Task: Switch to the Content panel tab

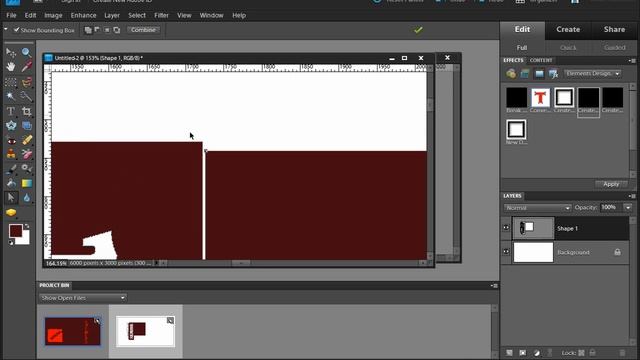Action: click(541, 60)
